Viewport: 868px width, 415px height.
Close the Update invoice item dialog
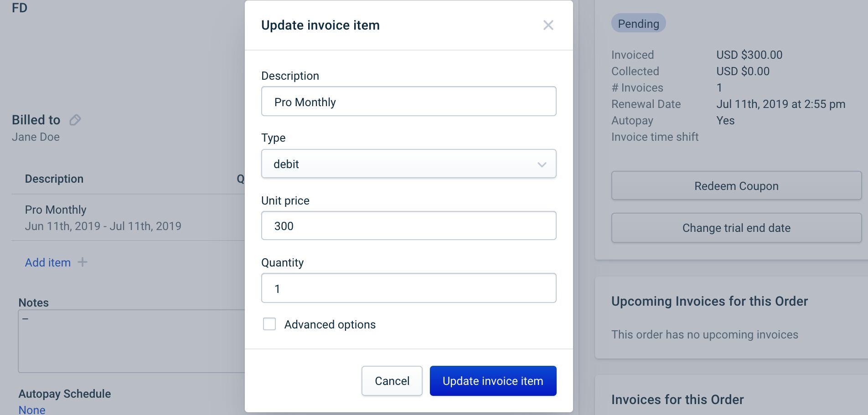click(548, 25)
